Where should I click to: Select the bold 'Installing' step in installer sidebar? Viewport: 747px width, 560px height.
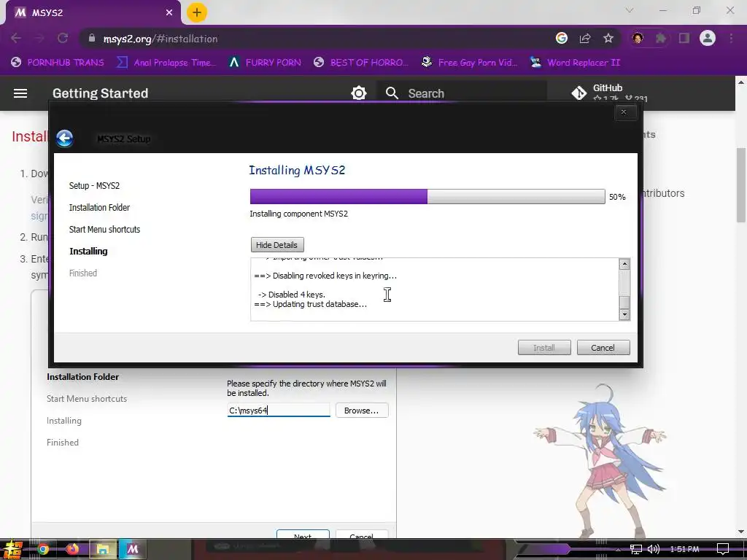(x=88, y=252)
